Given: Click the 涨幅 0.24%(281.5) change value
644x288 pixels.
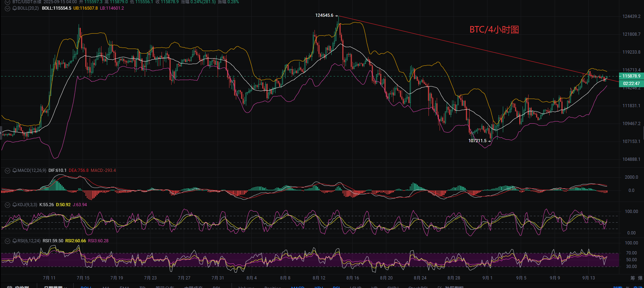Looking at the screenshot, I should pos(198,2).
